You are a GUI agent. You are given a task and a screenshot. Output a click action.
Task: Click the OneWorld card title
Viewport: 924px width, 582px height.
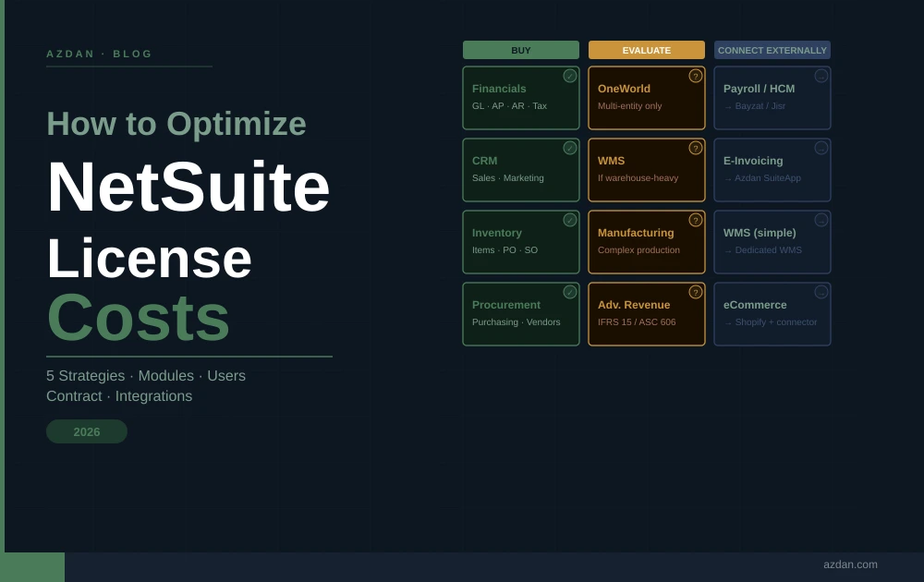tap(624, 89)
